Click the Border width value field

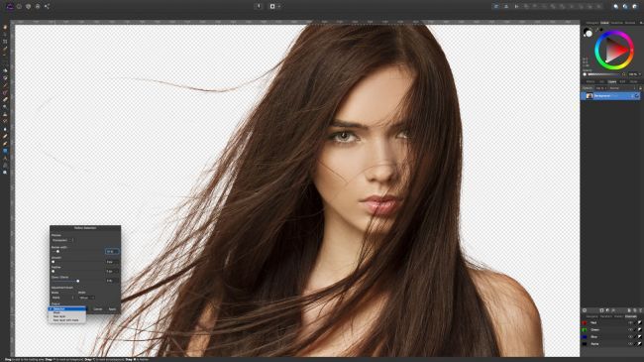(x=112, y=251)
